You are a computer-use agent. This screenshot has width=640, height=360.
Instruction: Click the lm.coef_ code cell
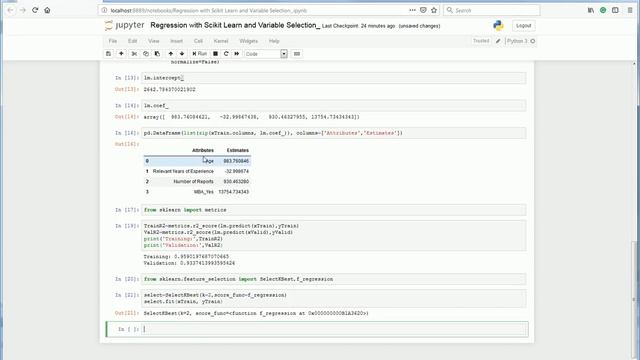334,106
